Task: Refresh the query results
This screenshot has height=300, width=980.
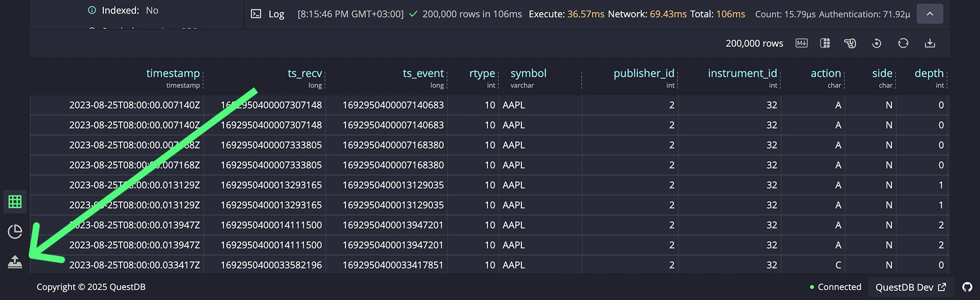Action: [903, 43]
